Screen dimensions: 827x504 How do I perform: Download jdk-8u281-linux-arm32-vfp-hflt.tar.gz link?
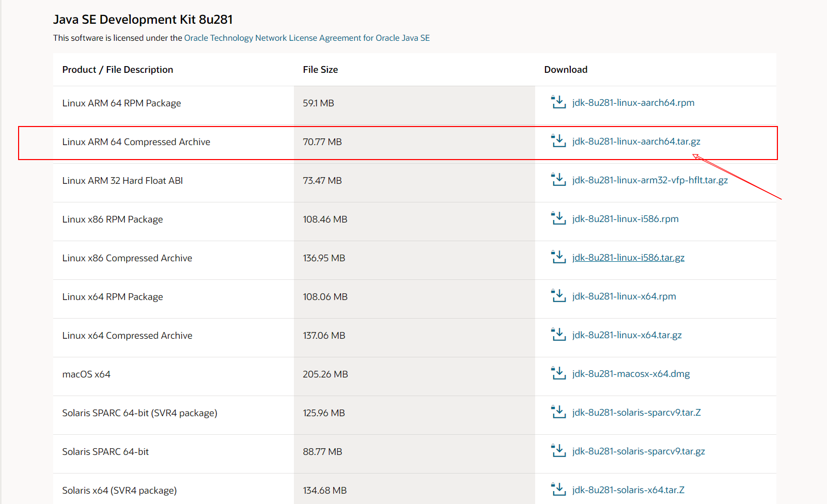pos(650,180)
